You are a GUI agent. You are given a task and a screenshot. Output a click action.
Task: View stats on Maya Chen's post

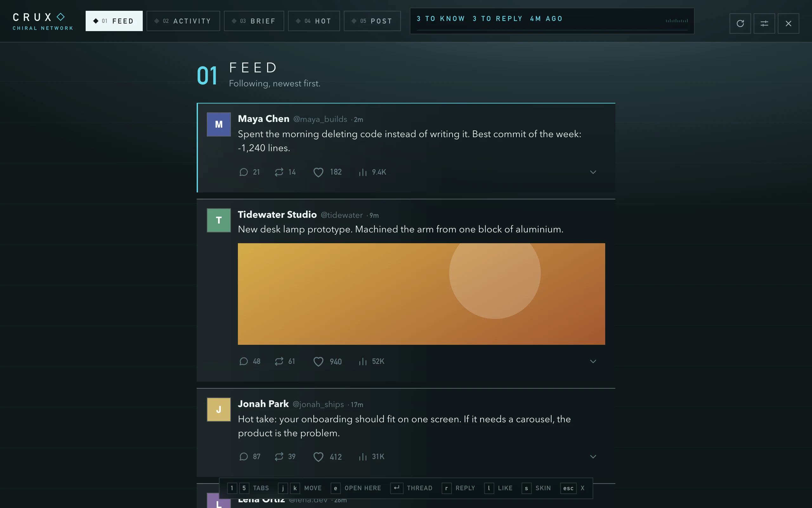[x=372, y=172]
